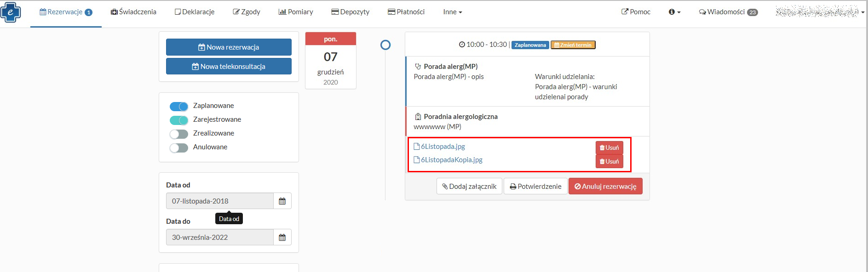Expand the user account dropdown

[820, 12]
